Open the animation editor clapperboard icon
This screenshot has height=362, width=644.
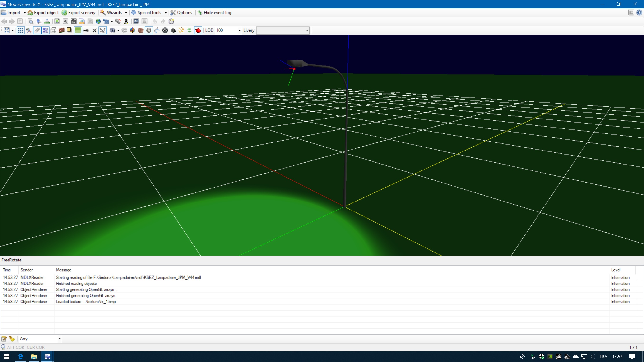click(x=74, y=22)
